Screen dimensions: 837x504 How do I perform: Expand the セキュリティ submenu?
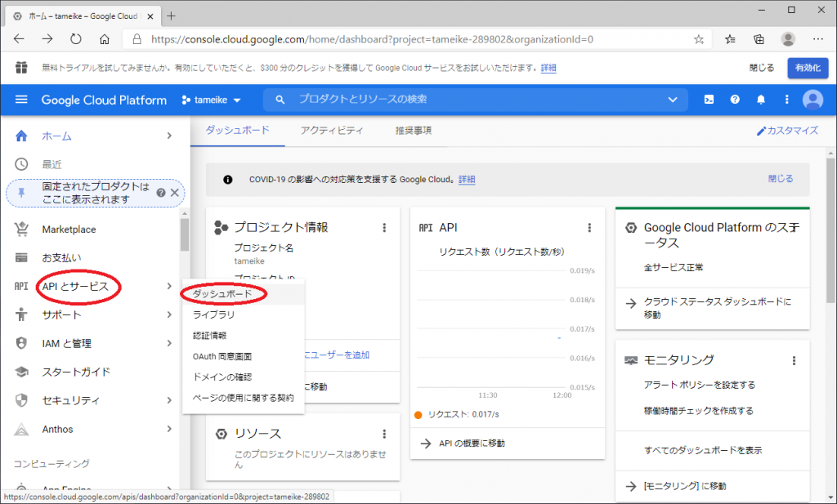pyautogui.click(x=168, y=400)
